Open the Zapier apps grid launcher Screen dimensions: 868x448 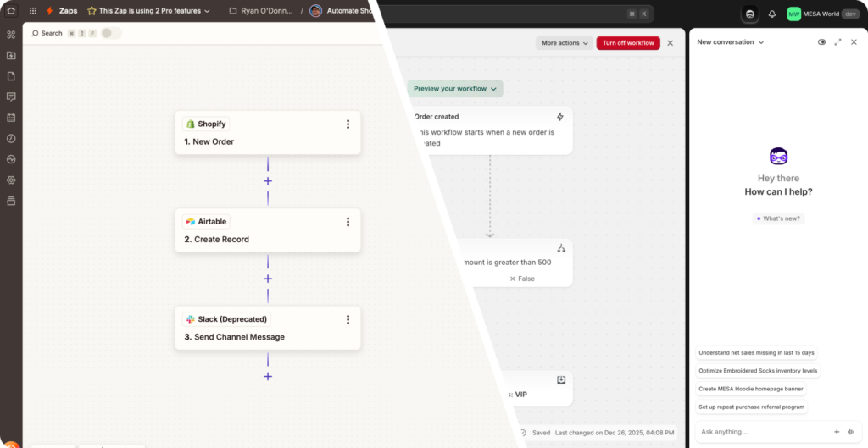(33, 10)
